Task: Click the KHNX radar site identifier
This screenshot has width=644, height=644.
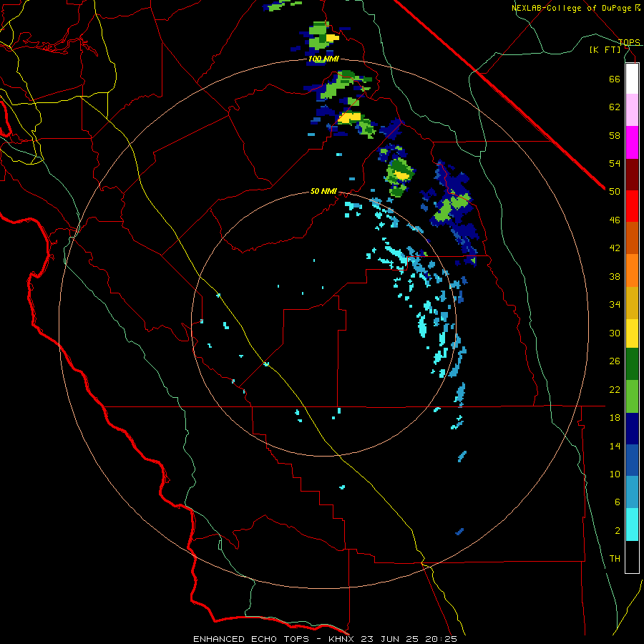Action: [x=343, y=639]
